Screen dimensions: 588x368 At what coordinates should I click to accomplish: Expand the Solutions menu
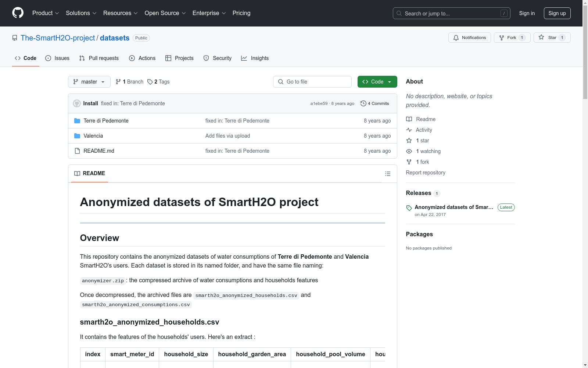coord(81,13)
